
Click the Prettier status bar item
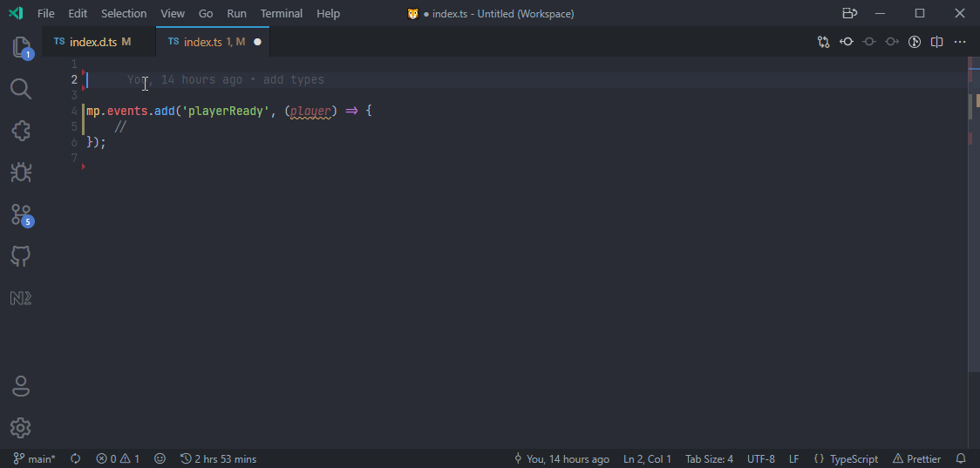(917, 458)
